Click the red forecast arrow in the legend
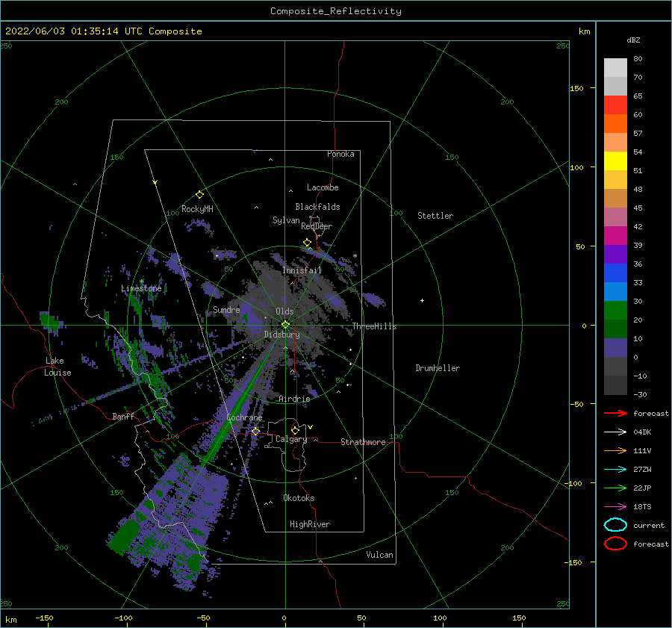This screenshot has height=628, width=672. pos(615,413)
